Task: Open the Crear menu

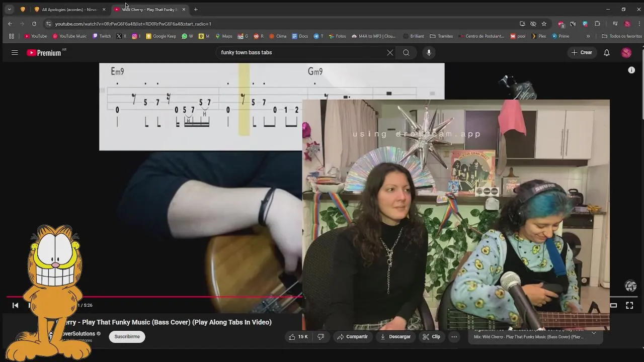Action: 582,52
